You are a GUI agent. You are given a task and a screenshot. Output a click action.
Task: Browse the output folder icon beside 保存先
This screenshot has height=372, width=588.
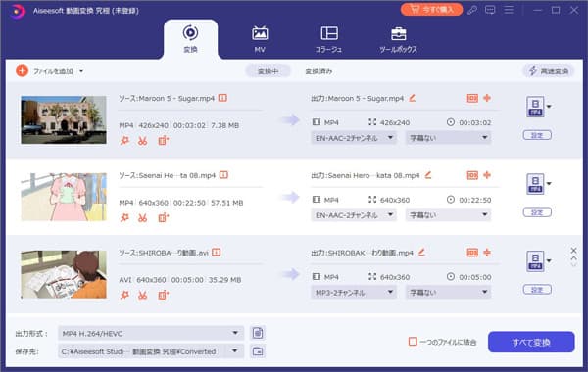[x=258, y=351]
